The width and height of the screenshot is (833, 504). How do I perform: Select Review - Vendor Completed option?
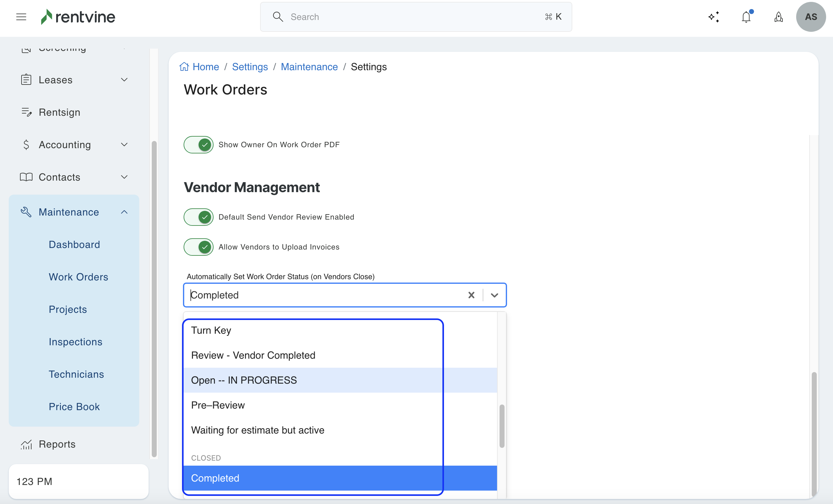[253, 355]
